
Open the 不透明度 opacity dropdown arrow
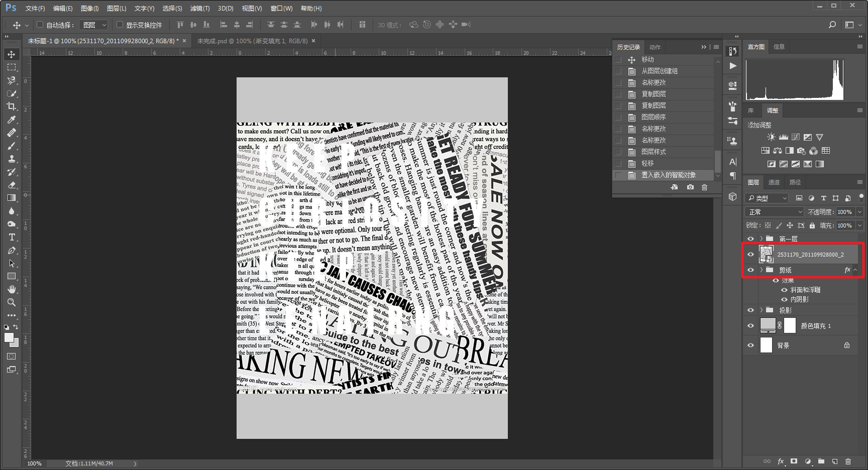(x=859, y=212)
